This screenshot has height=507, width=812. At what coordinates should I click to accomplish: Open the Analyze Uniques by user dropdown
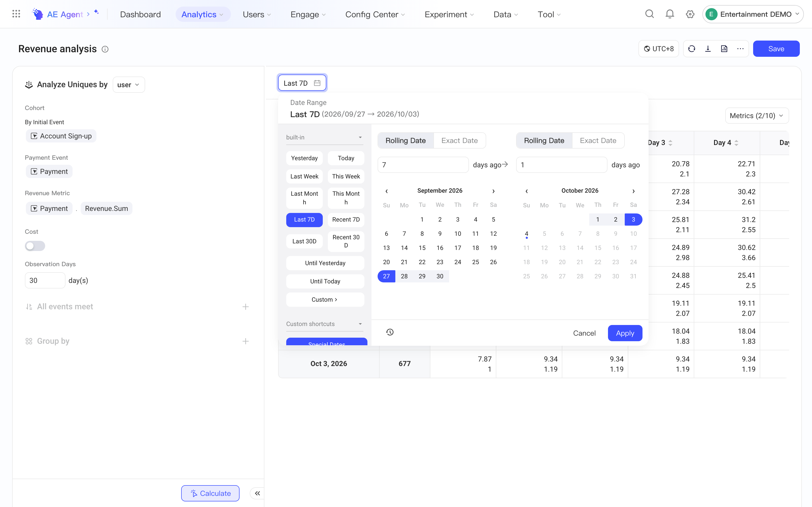pos(128,85)
